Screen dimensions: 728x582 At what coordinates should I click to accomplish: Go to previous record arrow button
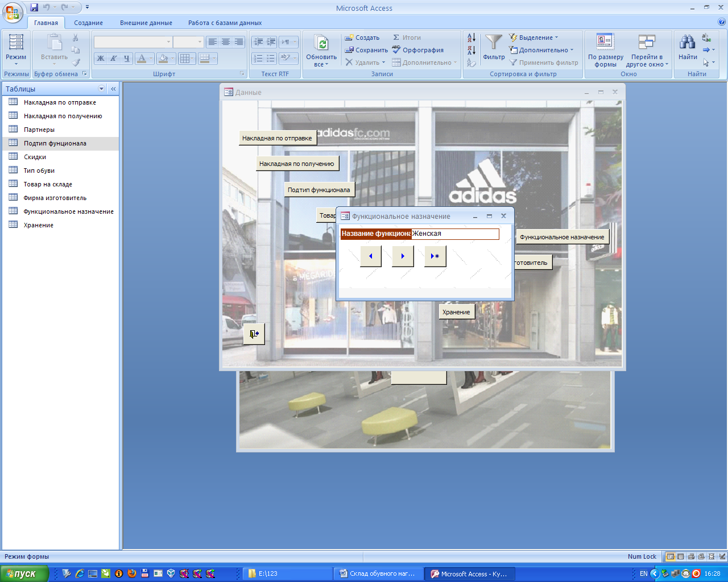[x=370, y=256]
